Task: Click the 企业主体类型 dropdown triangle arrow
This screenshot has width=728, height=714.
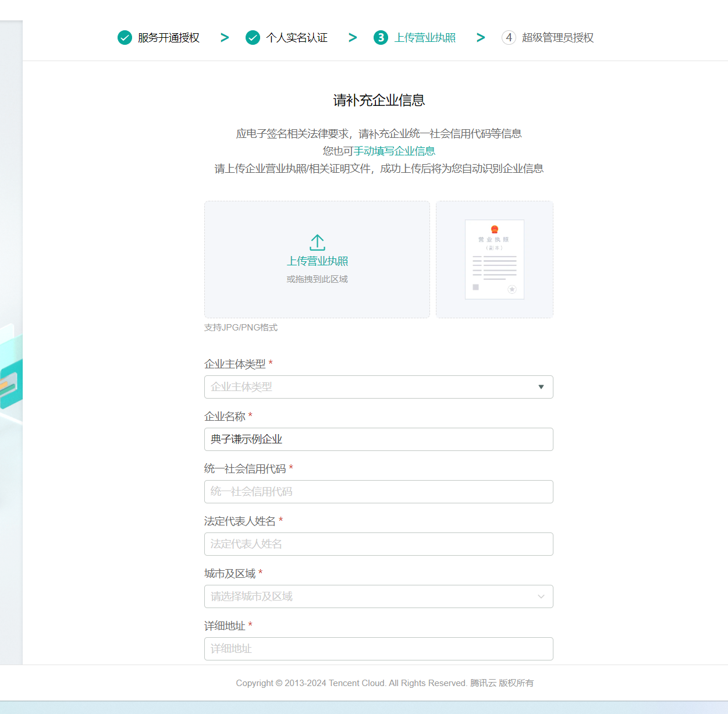Action: [541, 387]
